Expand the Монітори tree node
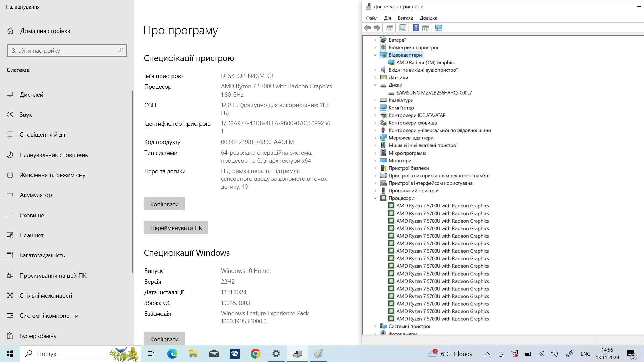The width and height of the screenshot is (644, 362). [375, 161]
